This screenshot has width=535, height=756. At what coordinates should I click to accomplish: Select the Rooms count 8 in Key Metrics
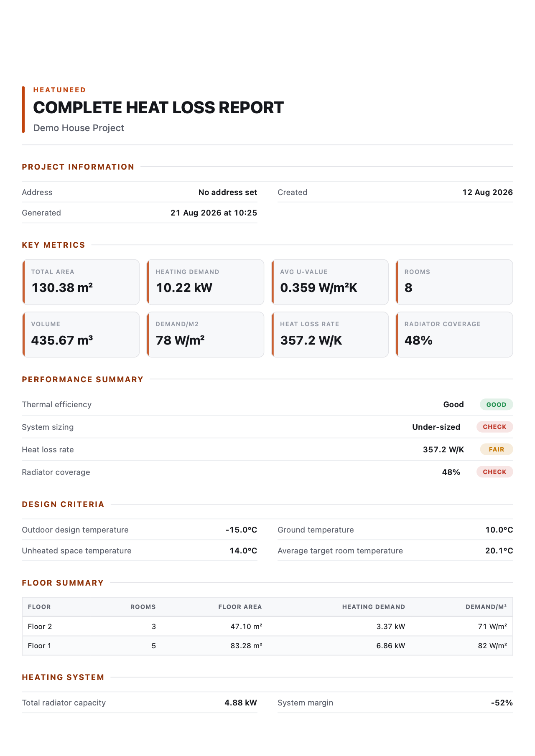[x=408, y=288]
